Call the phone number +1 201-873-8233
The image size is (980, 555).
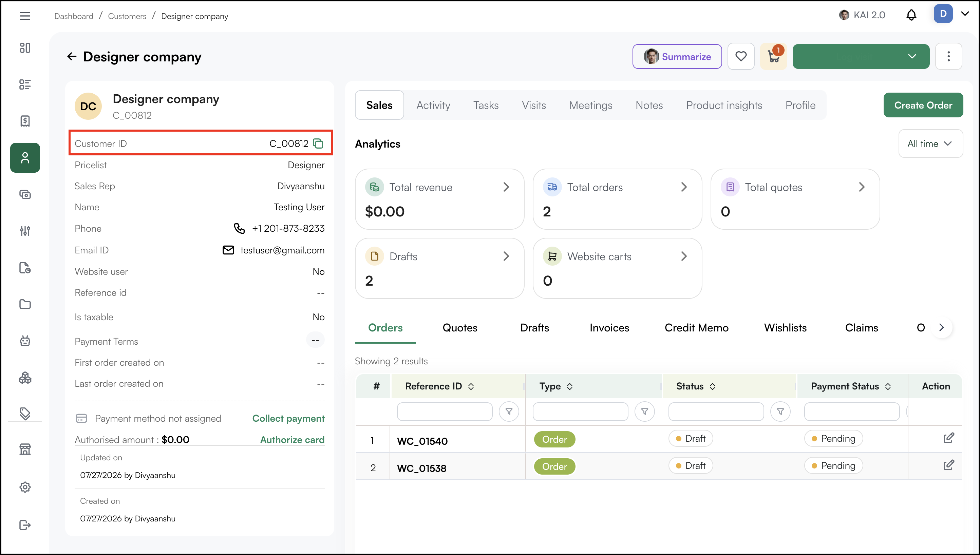point(288,228)
